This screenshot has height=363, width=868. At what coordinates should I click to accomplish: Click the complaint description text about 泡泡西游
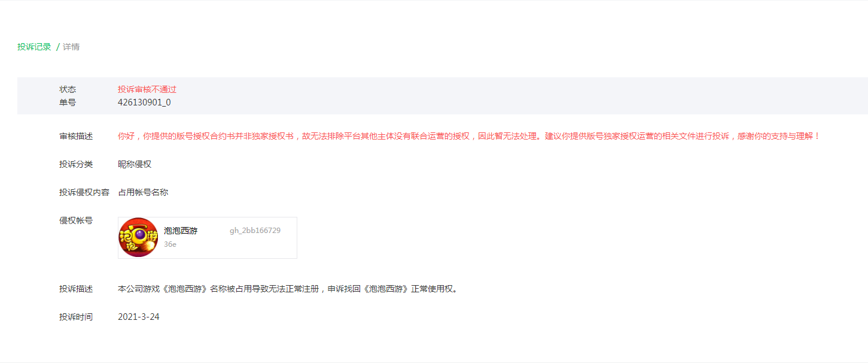point(288,289)
